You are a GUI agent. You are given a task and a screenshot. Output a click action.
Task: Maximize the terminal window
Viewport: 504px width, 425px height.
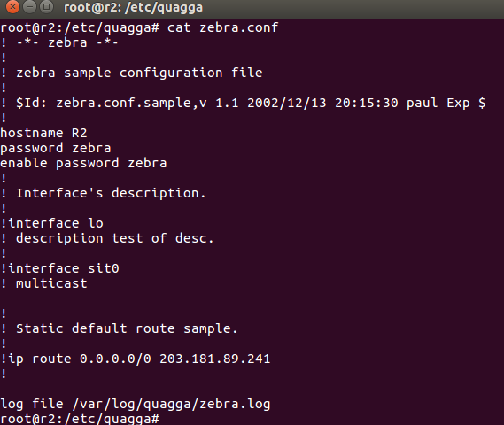pos(47,7)
